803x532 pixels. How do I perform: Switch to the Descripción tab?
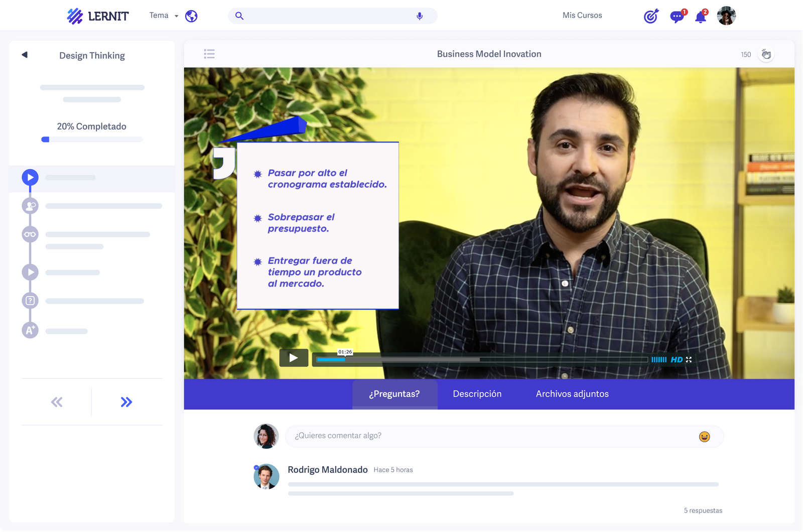(477, 394)
